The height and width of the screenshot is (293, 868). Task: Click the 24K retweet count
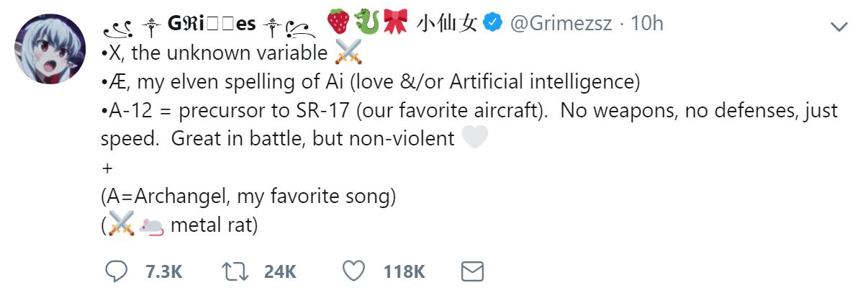pyautogui.click(x=280, y=271)
